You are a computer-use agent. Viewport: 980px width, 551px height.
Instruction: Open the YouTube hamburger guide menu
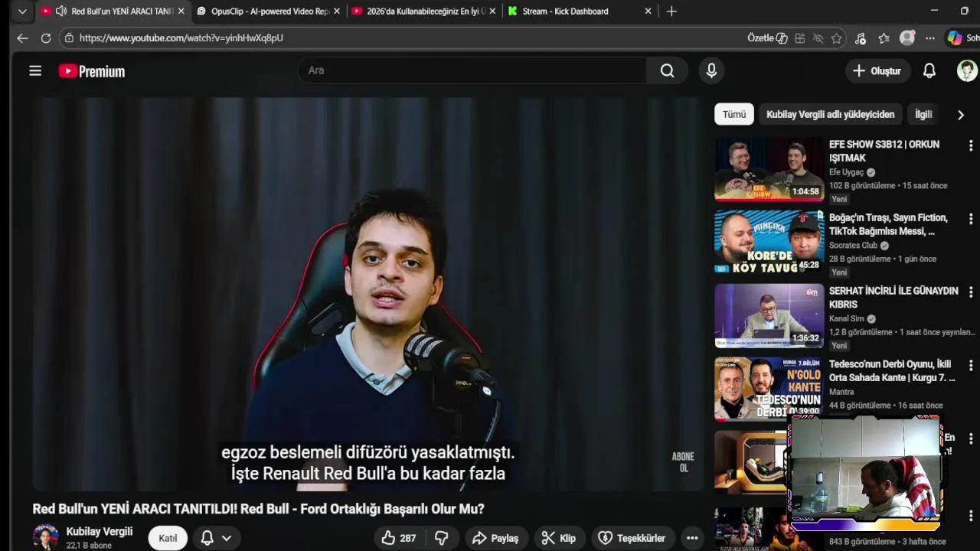tap(35, 71)
